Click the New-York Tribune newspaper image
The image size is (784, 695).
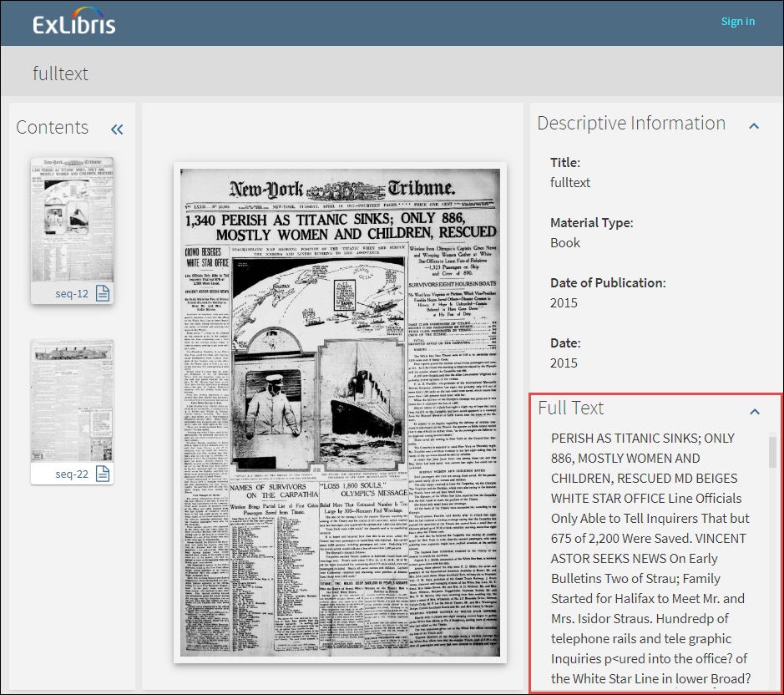pos(340,413)
